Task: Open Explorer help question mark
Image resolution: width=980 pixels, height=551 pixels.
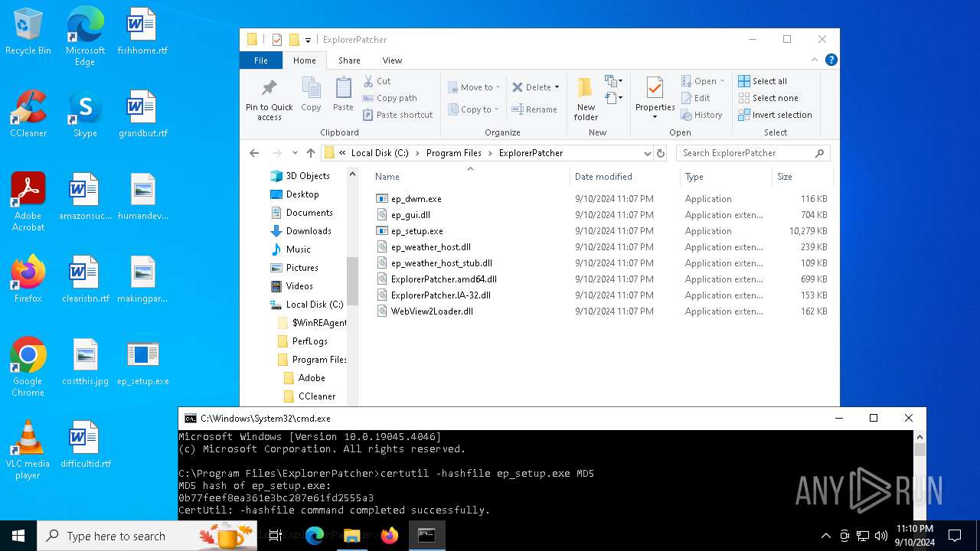Action: [x=831, y=60]
